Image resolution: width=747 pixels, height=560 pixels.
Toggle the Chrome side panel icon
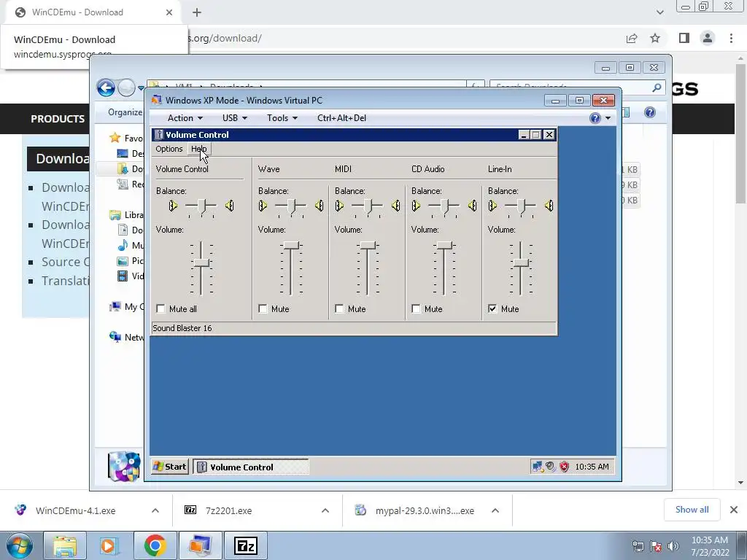684,38
